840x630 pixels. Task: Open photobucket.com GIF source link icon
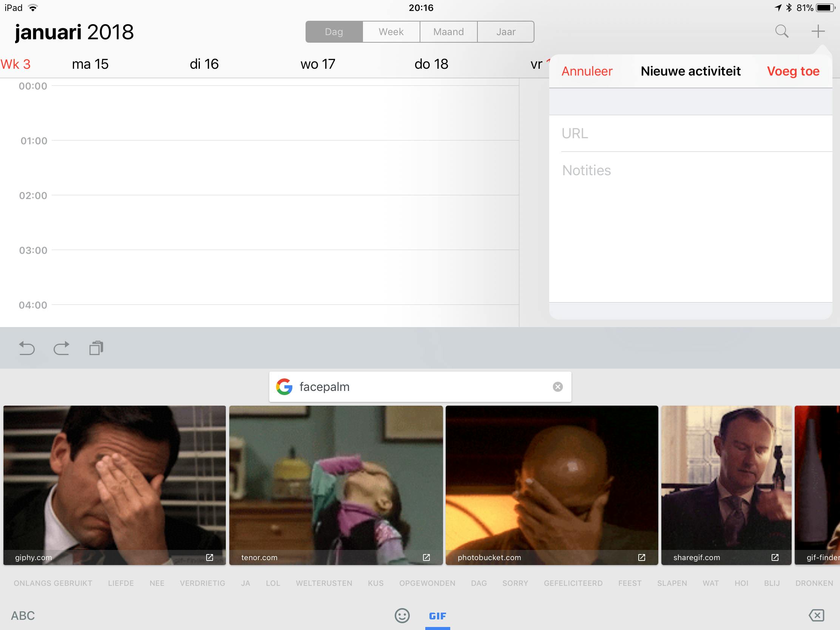[642, 557]
